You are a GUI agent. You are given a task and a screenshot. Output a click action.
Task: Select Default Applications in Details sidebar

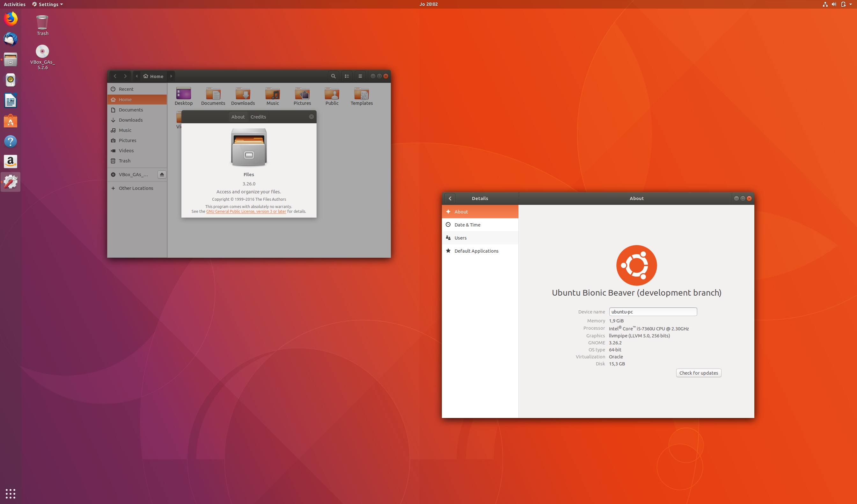(476, 251)
